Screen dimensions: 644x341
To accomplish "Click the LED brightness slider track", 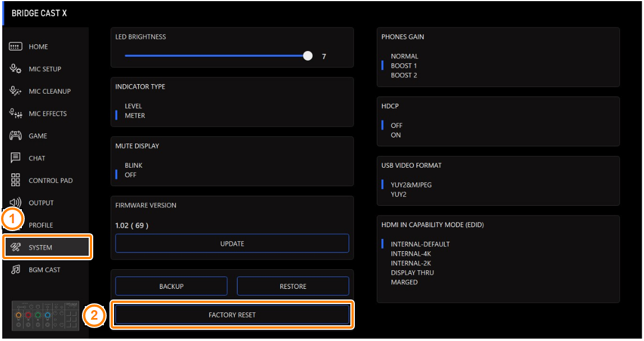I will (x=216, y=56).
